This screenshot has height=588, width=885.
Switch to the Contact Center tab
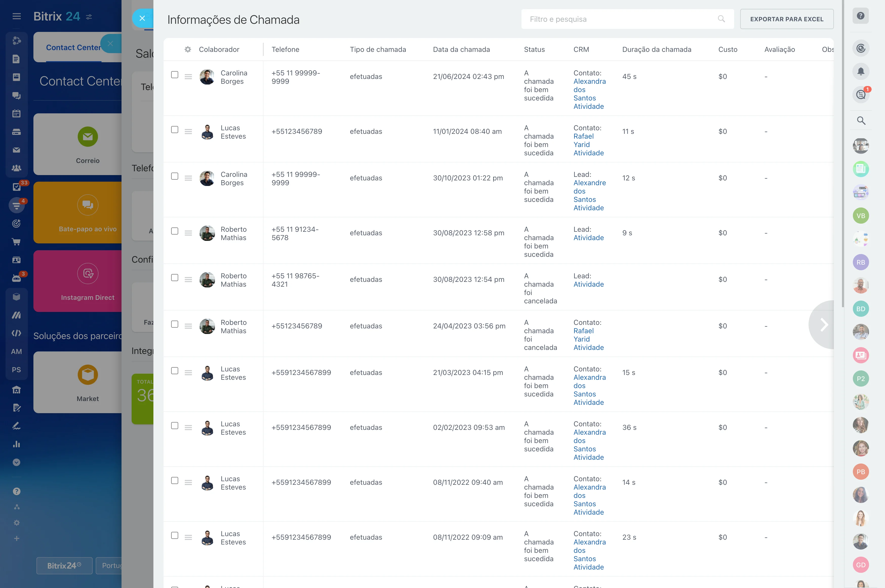coord(73,48)
